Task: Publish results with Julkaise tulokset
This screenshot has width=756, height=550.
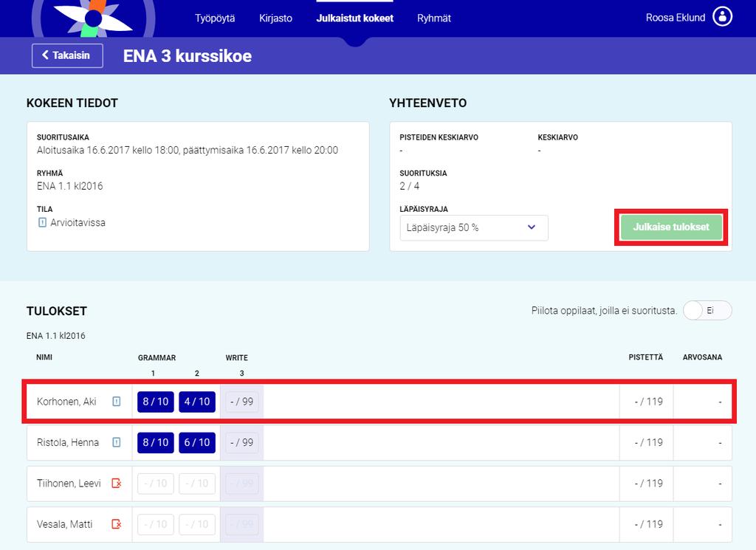Action: (x=671, y=227)
